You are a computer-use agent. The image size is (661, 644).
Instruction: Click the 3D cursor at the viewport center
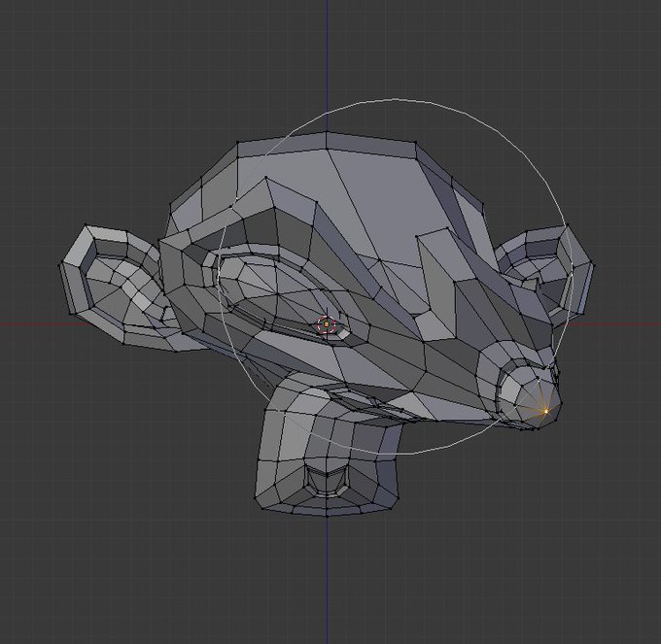point(327,324)
